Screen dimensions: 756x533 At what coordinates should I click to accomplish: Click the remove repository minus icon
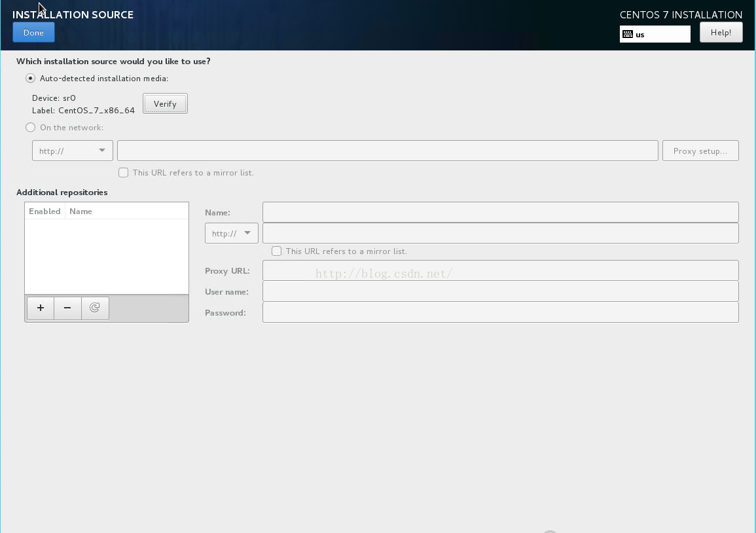coord(67,308)
